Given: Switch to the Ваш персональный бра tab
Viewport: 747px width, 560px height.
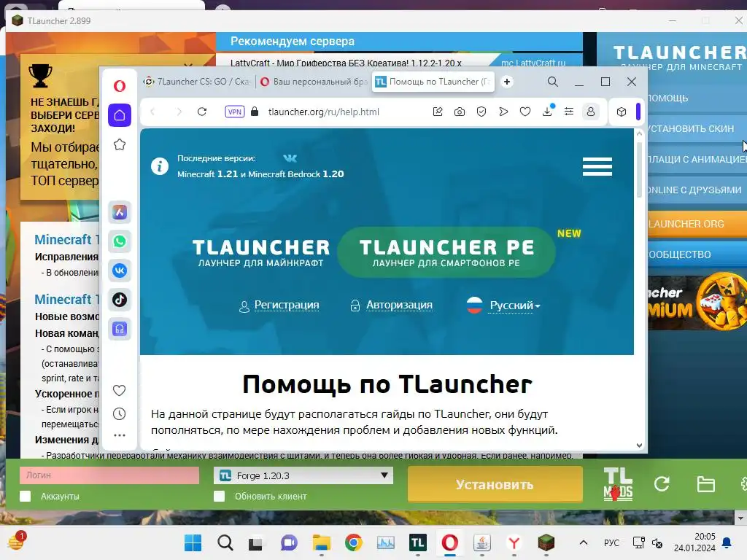Looking at the screenshot, I should point(314,82).
